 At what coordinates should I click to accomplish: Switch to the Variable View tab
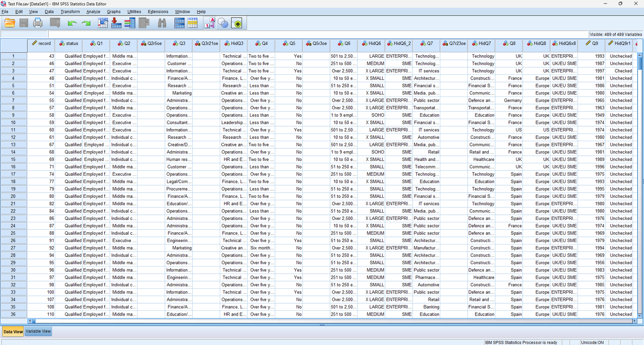click(x=38, y=331)
